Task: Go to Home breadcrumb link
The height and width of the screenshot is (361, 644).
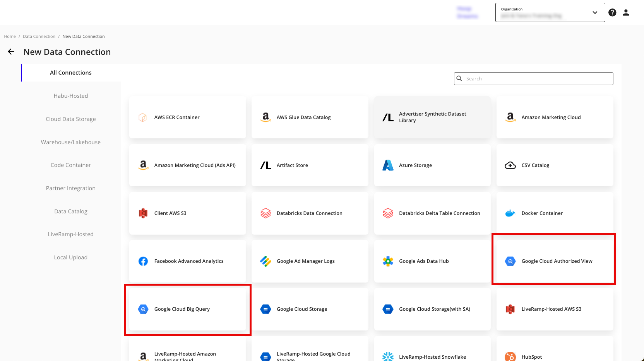Action: point(10,36)
